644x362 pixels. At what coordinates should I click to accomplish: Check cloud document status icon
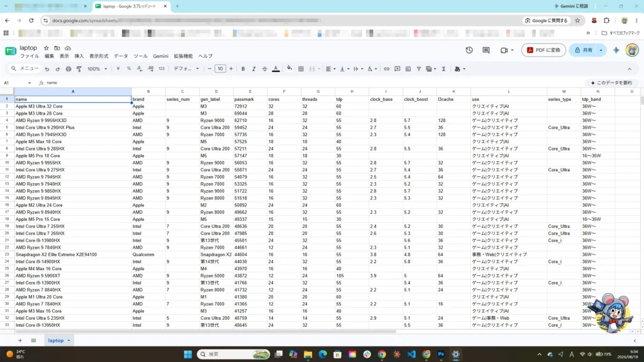68,48
